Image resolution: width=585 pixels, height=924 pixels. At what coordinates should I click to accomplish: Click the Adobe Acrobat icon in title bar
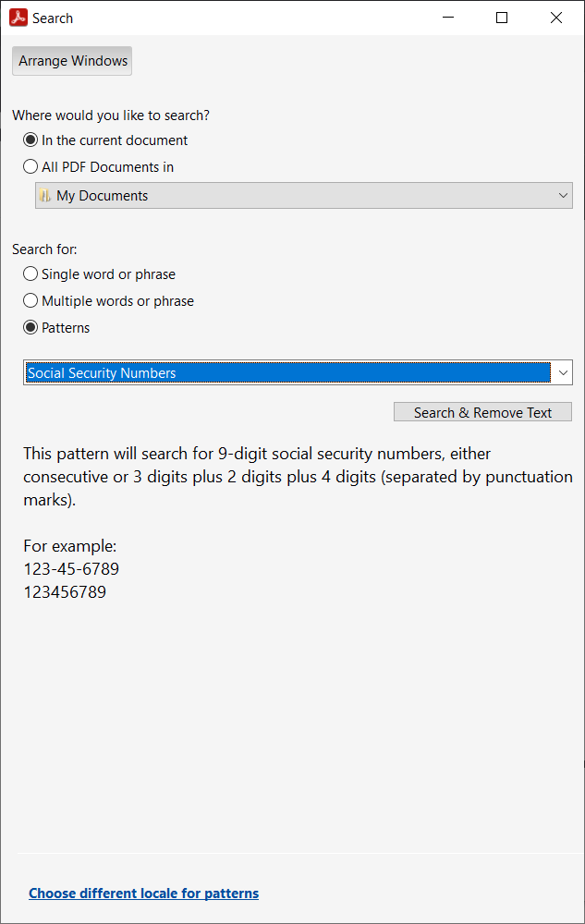pyautogui.click(x=18, y=18)
